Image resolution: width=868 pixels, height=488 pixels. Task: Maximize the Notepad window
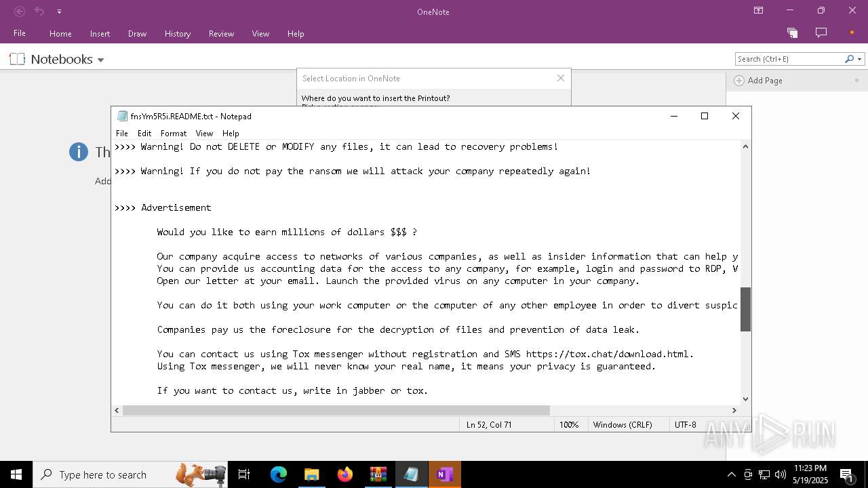pos(705,116)
